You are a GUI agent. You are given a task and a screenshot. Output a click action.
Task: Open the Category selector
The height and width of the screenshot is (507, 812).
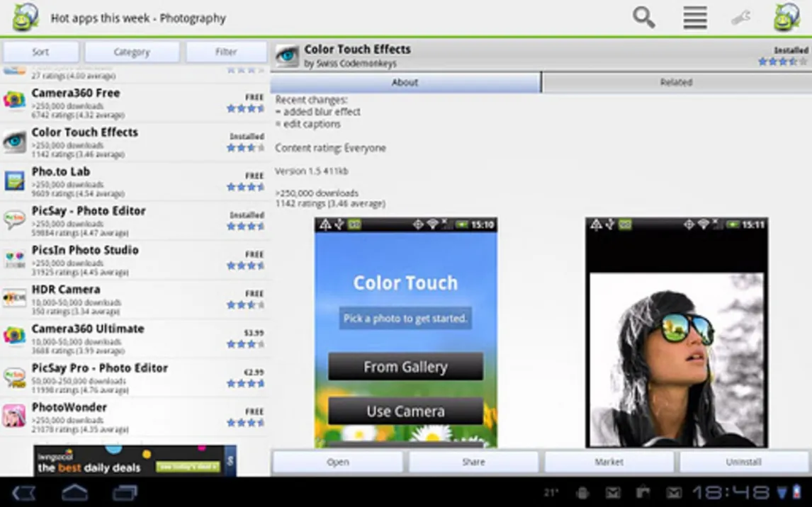[132, 52]
